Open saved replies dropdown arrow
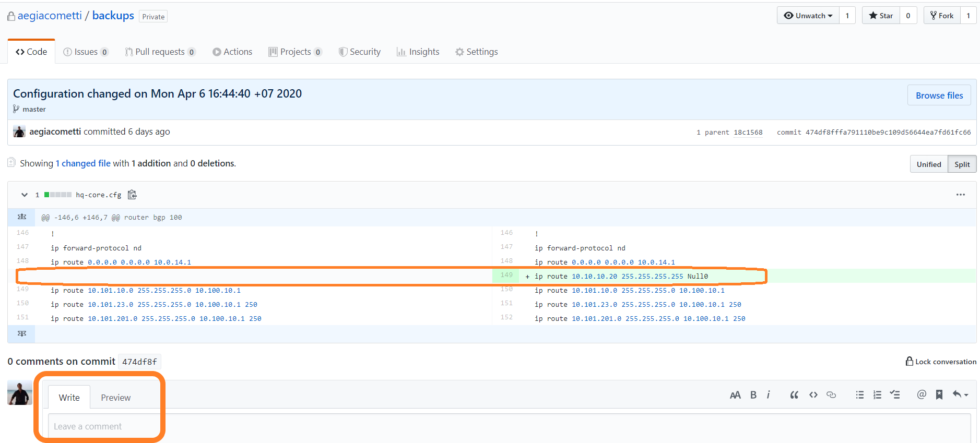 [960, 395]
